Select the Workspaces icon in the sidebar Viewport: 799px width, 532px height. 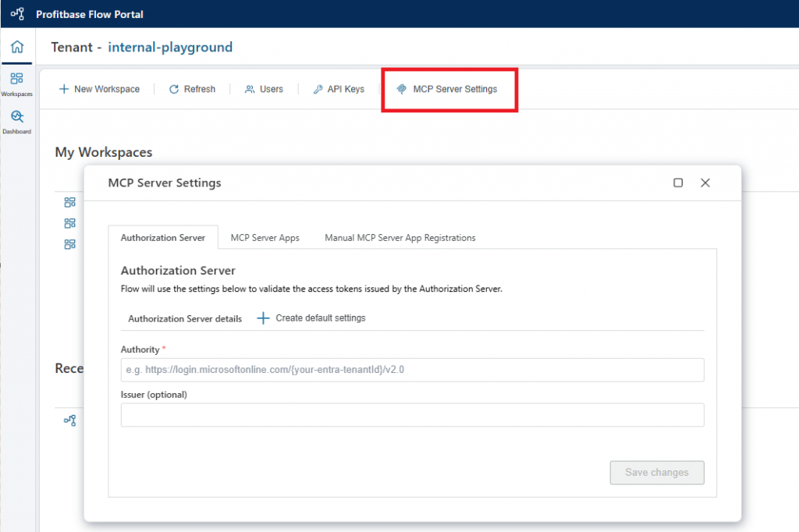[16, 81]
